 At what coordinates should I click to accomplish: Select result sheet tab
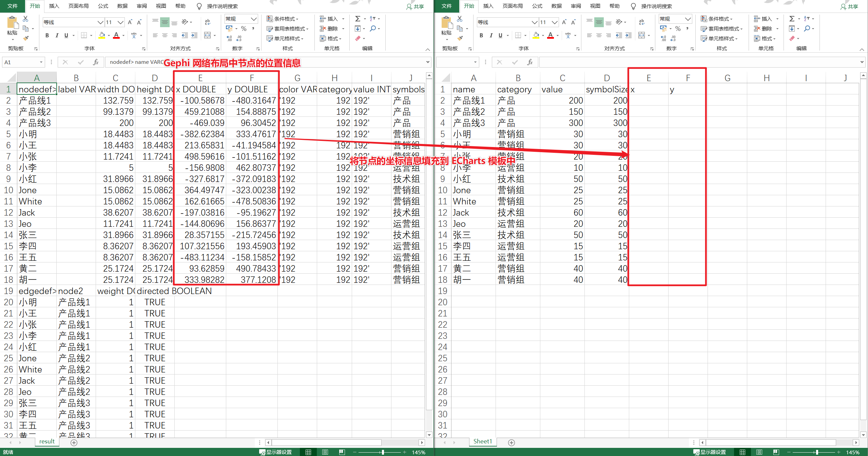pos(47,441)
